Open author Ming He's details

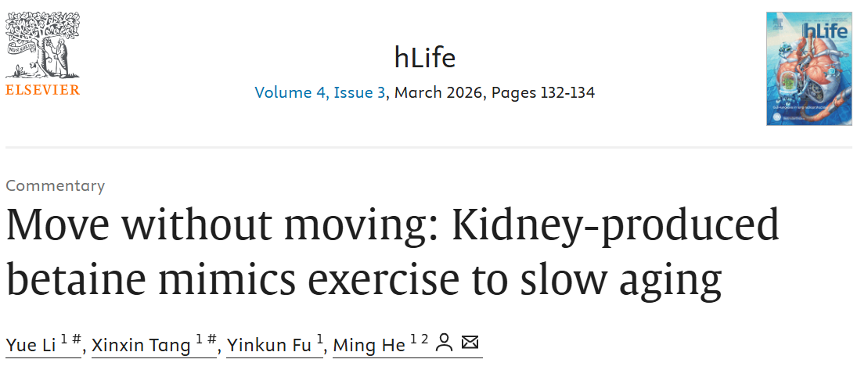(x=369, y=345)
